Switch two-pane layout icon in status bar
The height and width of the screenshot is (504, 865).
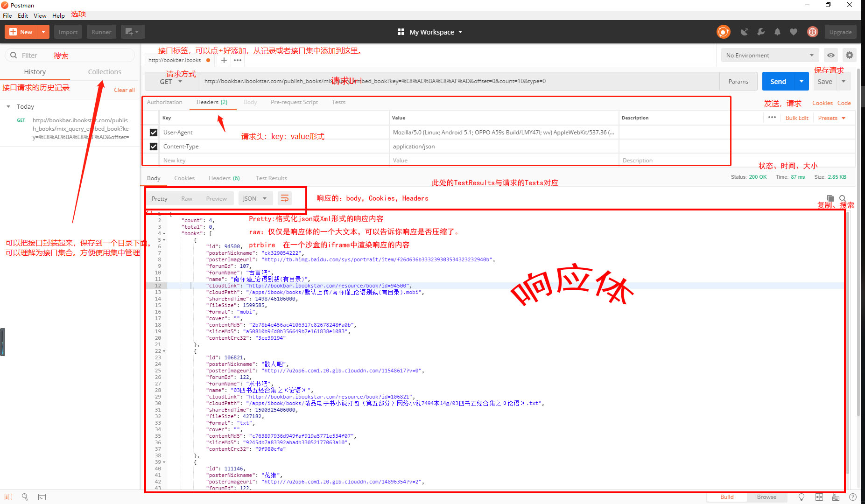point(819,497)
